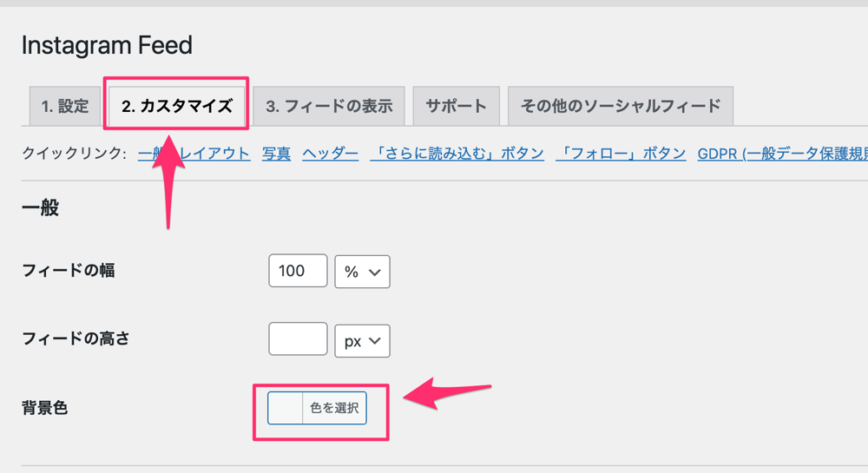Viewport: 868px width, 473px height.
Task: Click the 一般 section heading
Action: click(x=40, y=208)
